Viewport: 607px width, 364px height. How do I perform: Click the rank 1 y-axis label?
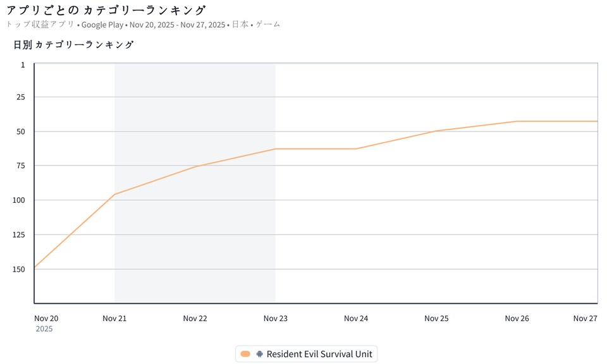23,64
